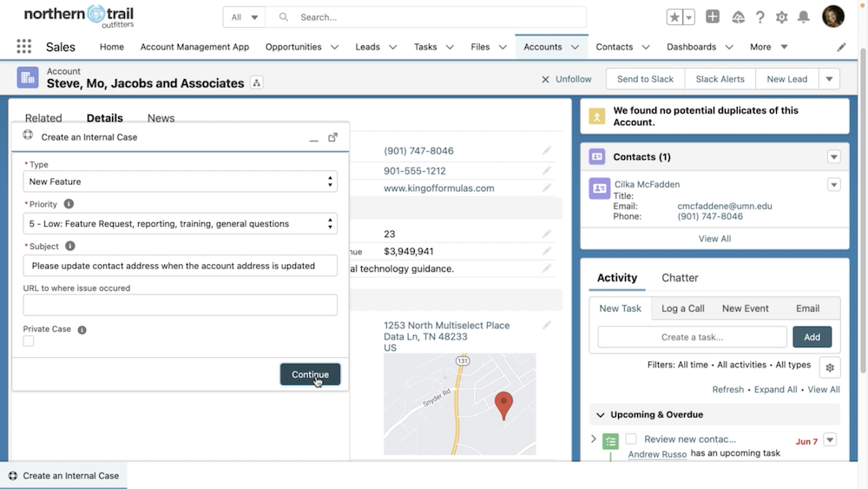Click the Global Actions plus icon
The image size is (868, 489).
[713, 17]
